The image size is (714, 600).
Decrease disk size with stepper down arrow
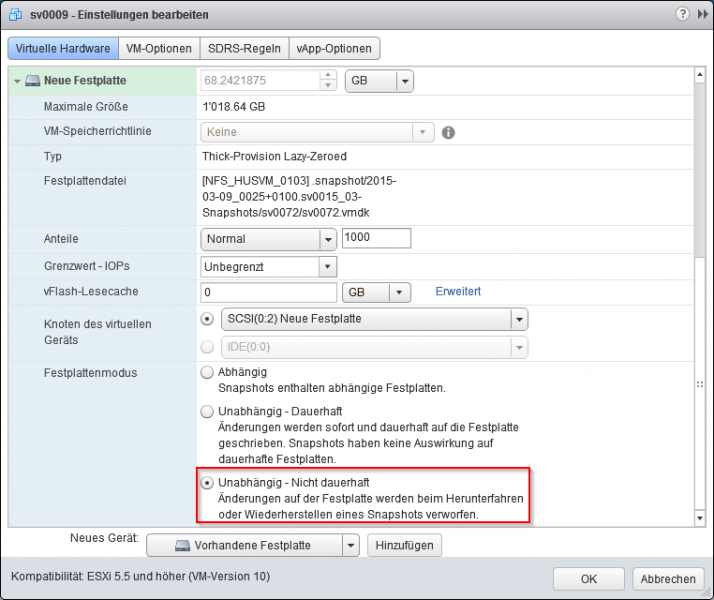point(328,86)
